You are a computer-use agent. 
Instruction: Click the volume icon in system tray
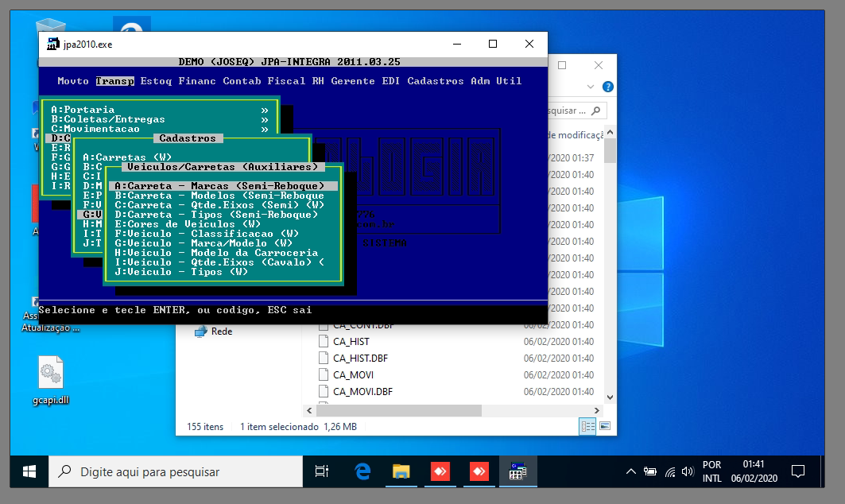pyautogui.click(x=687, y=472)
